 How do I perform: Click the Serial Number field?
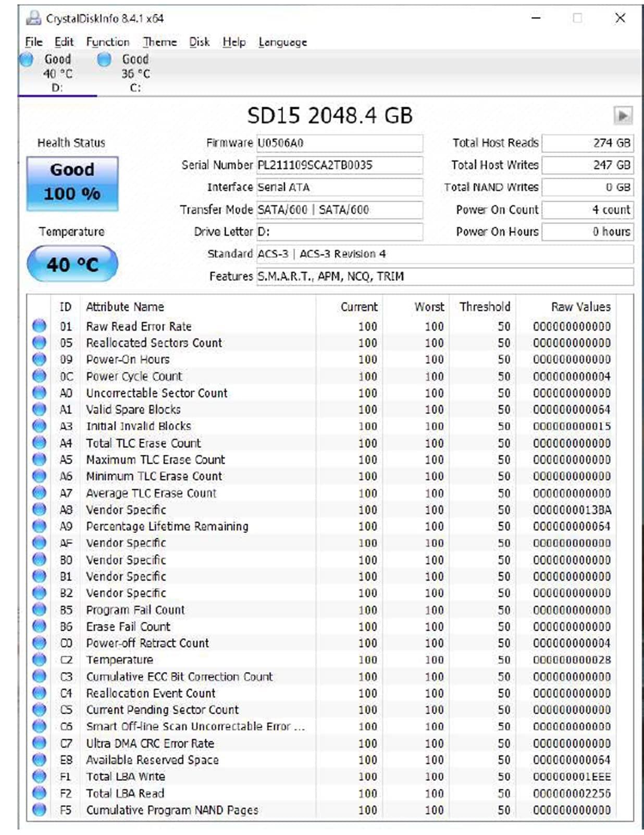[x=339, y=165]
